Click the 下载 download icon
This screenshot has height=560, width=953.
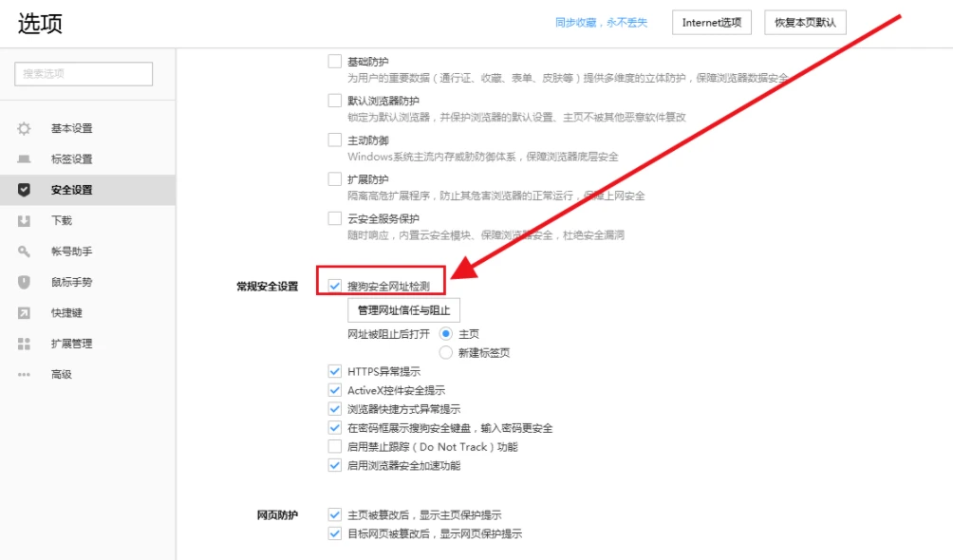(x=25, y=221)
